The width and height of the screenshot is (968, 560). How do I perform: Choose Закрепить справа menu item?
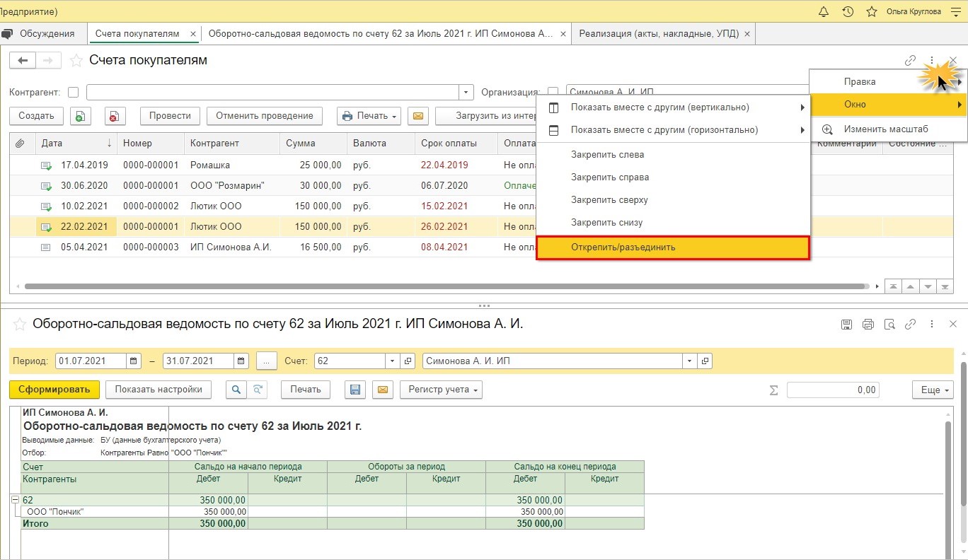(673, 177)
